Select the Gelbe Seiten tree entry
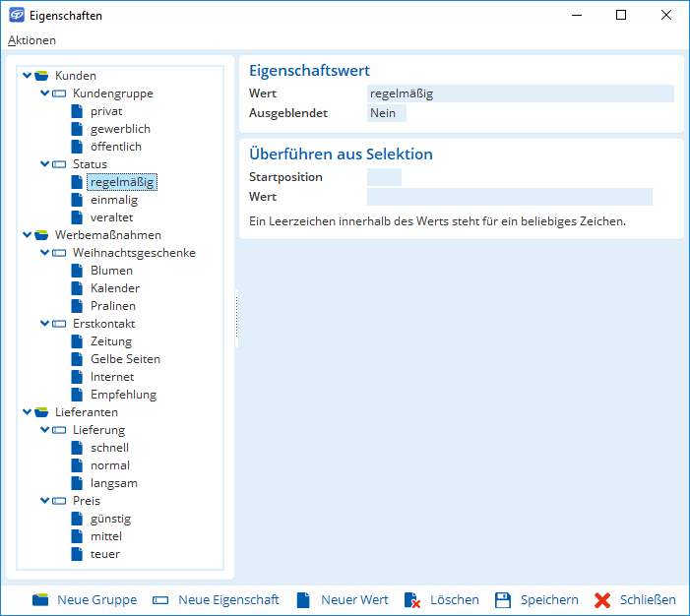This screenshot has width=690, height=616. pos(125,359)
